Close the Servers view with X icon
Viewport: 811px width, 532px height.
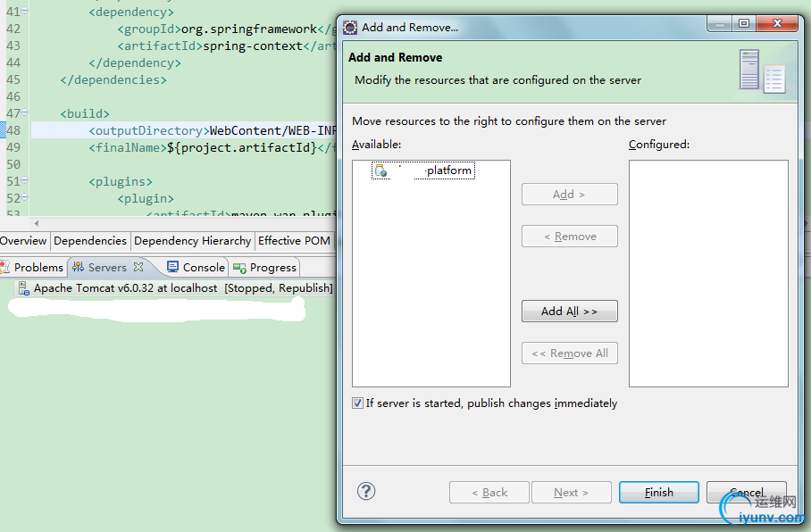tap(138, 267)
